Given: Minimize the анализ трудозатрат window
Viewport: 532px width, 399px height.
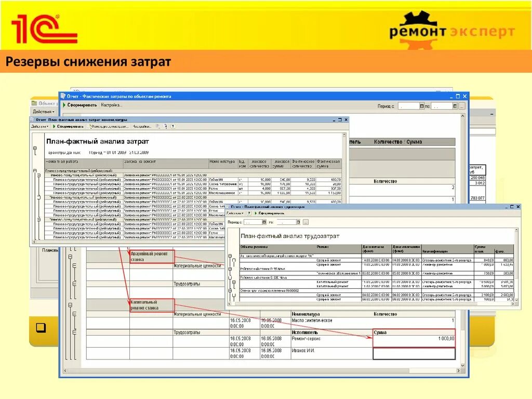Looking at the screenshot, I should coord(506,207).
